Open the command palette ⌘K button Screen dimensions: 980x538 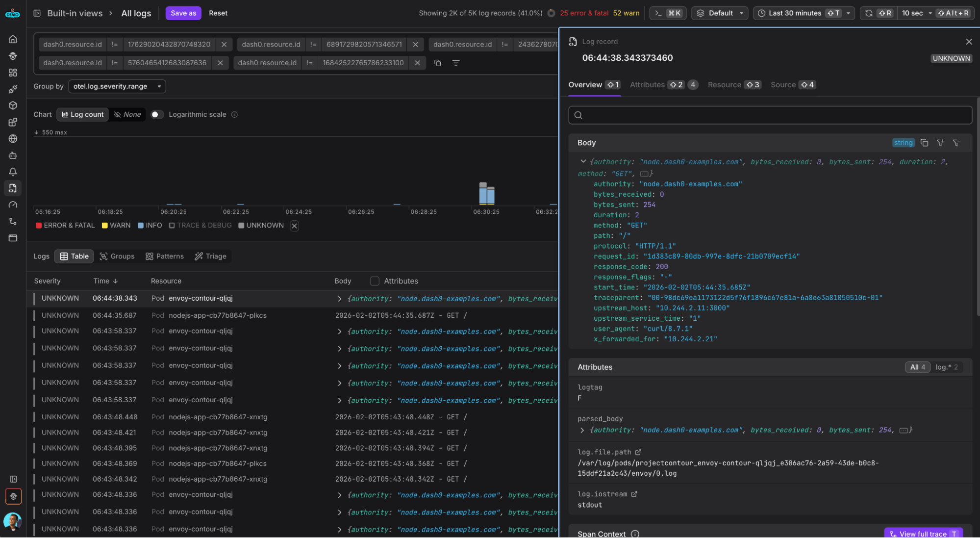pyautogui.click(x=668, y=13)
